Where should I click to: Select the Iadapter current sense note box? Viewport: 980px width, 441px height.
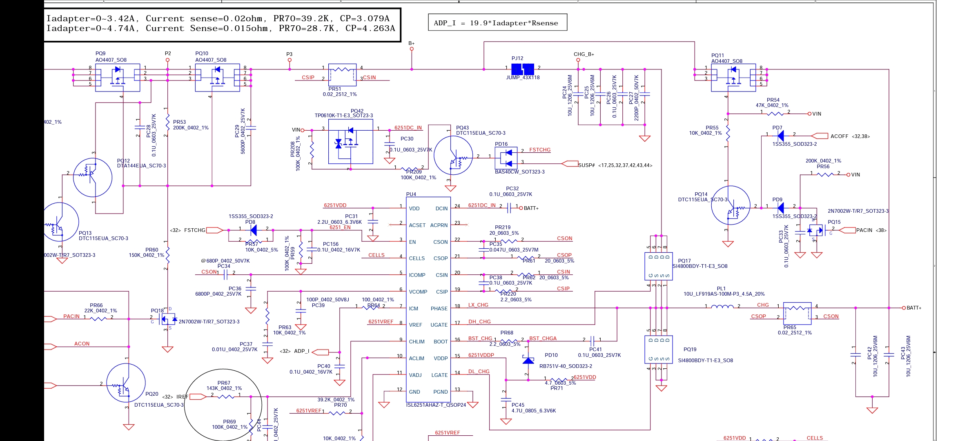222,24
